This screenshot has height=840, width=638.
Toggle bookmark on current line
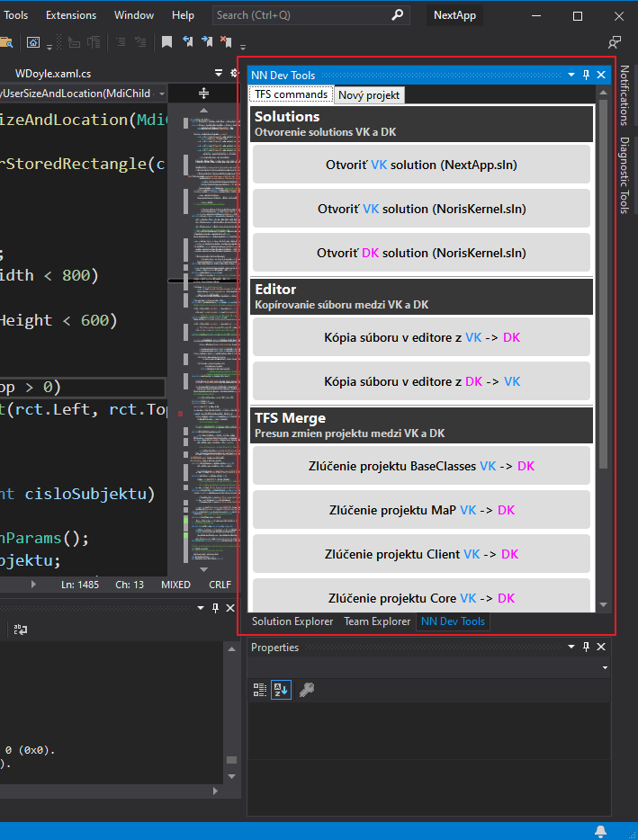tap(166, 42)
